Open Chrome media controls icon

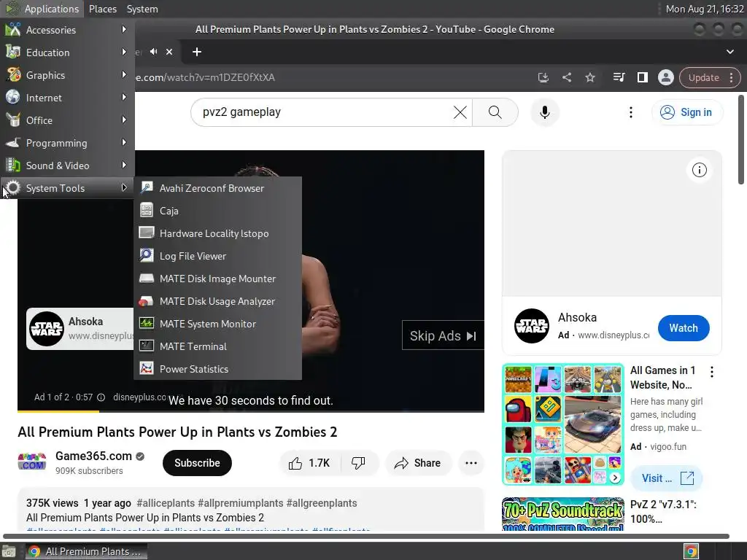[619, 77]
